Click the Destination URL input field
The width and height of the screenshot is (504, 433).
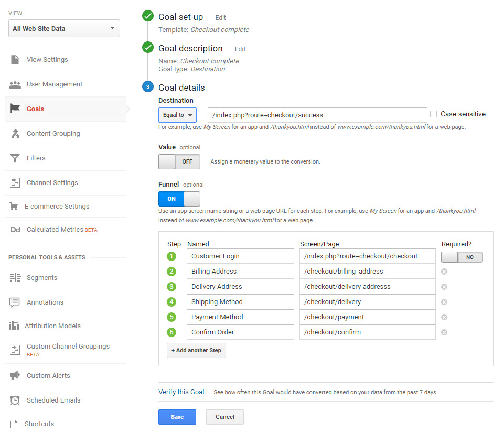coord(318,115)
